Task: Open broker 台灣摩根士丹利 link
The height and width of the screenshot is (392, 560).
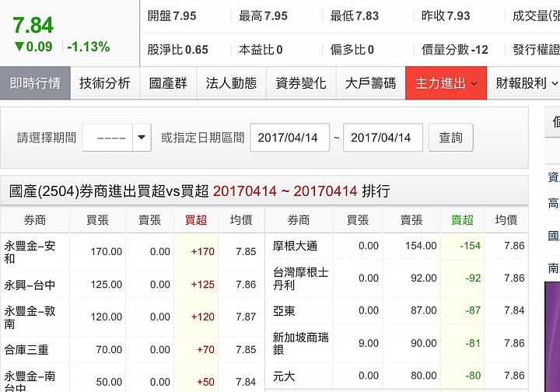Action: click(300, 278)
